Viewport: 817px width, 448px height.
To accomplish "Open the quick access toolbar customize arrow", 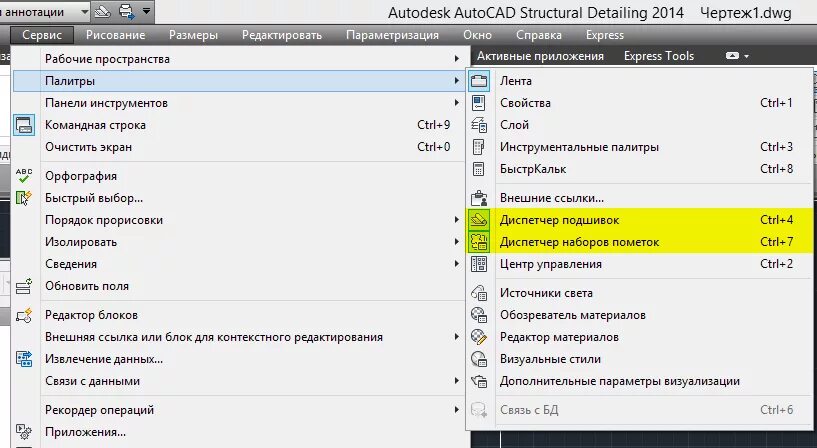I will coord(147,11).
